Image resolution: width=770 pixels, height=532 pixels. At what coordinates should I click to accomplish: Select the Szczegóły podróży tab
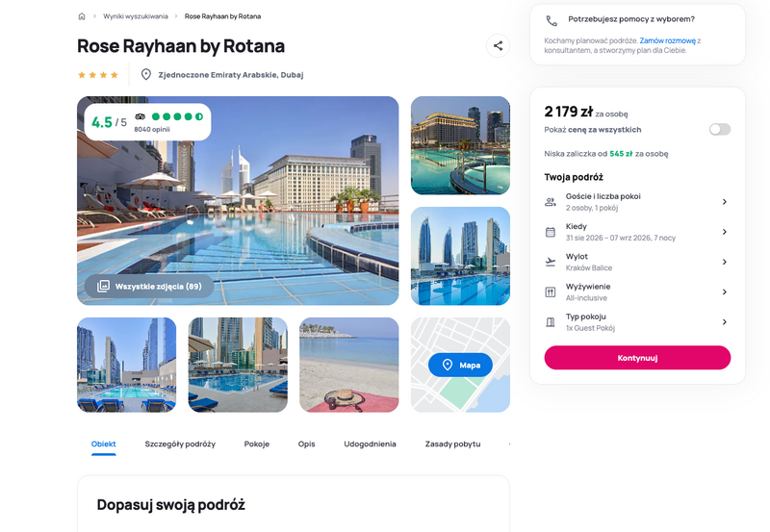180,443
